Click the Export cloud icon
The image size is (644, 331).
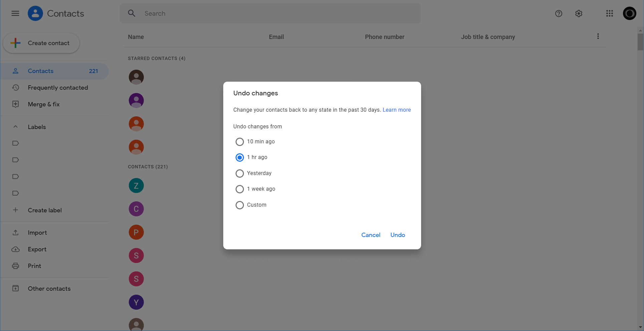tap(16, 249)
